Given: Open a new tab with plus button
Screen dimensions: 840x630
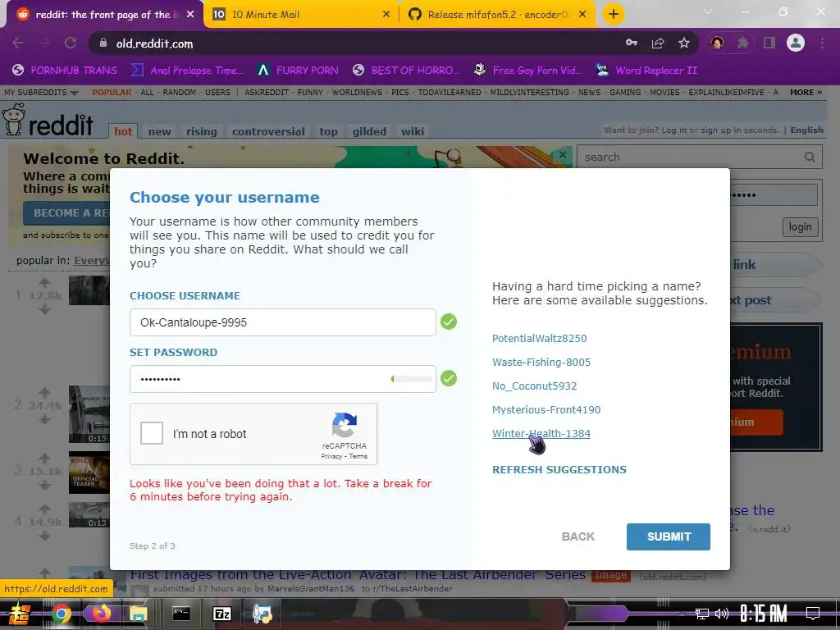Looking at the screenshot, I should [x=614, y=15].
